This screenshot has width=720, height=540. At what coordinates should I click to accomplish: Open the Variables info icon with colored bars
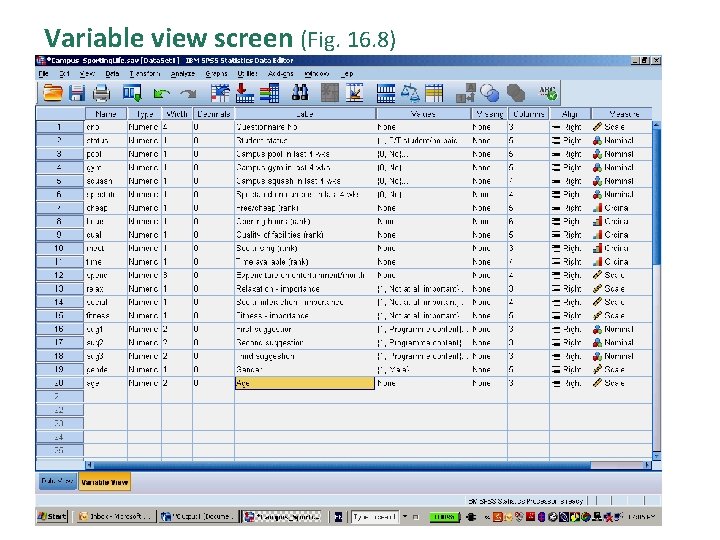(270, 93)
